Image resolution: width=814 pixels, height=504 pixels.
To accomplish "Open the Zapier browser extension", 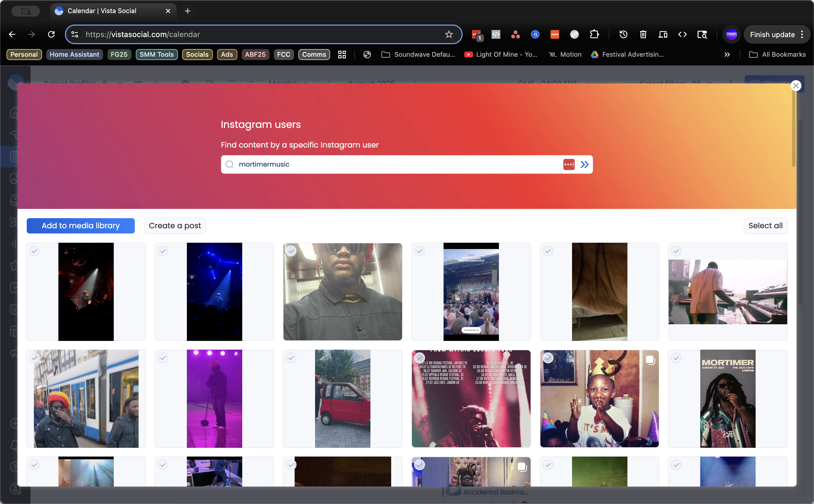I will (x=554, y=34).
